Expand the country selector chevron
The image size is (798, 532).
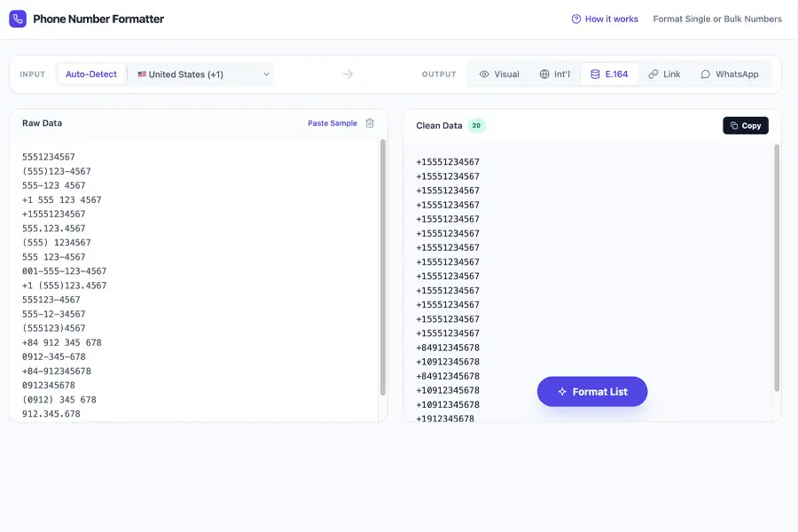tap(266, 74)
